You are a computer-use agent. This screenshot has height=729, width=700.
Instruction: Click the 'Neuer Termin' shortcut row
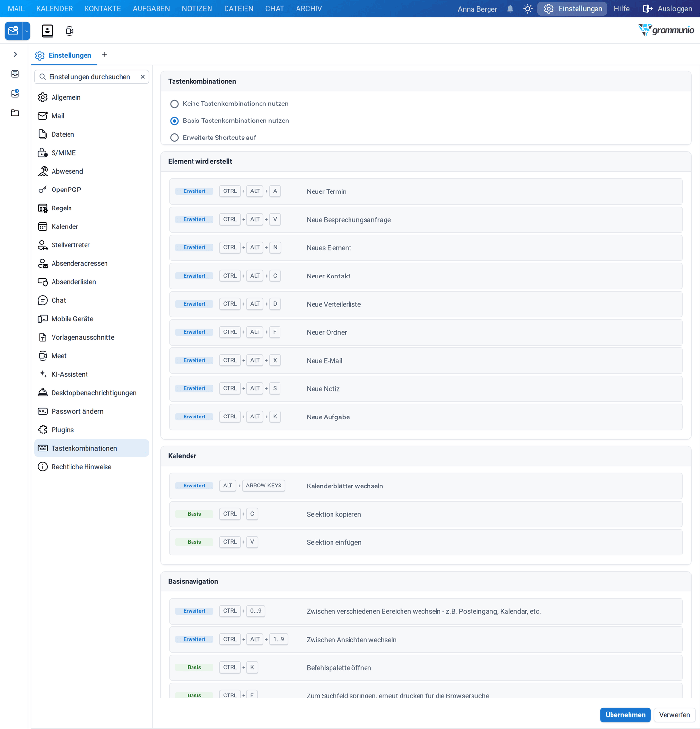426,191
